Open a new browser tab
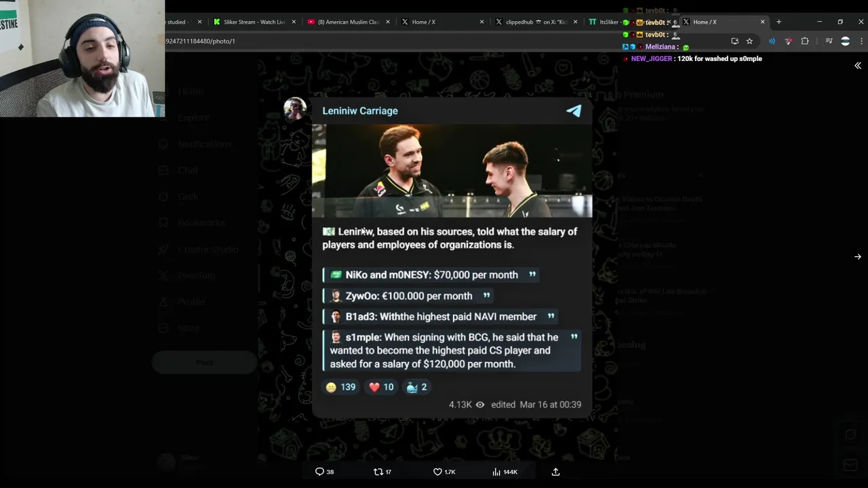868x488 pixels. (778, 22)
